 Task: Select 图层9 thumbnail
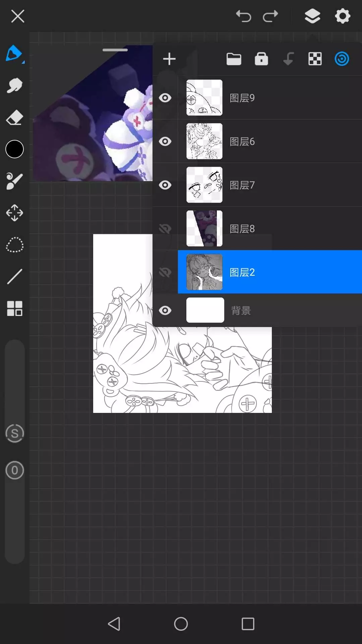pos(204,98)
